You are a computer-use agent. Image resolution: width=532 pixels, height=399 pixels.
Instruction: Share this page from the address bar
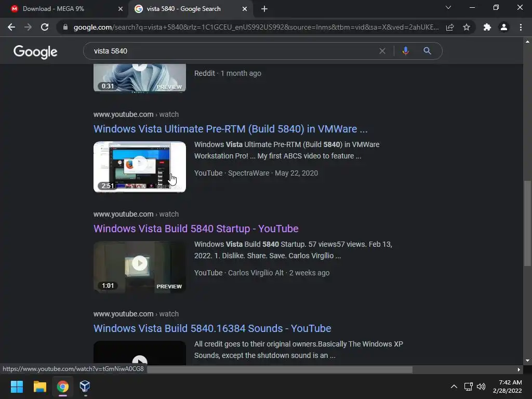coord(450,27)
